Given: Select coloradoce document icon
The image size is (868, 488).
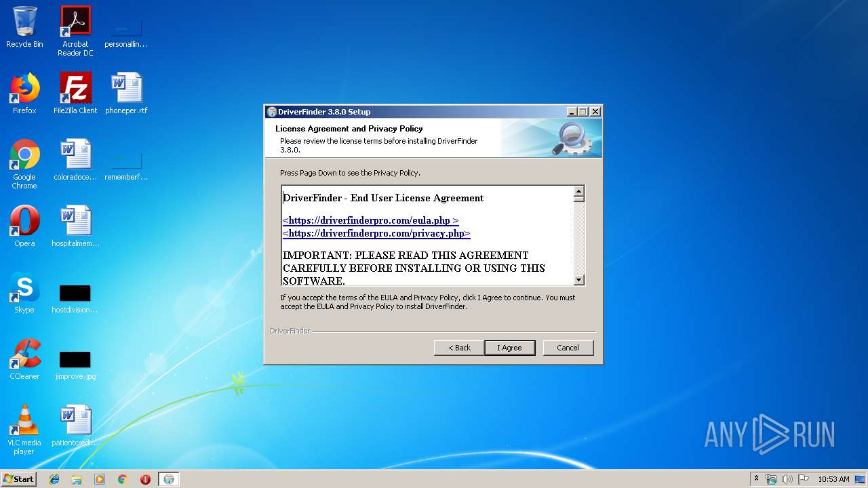Looking at the screenshot, I should point(75,160).
